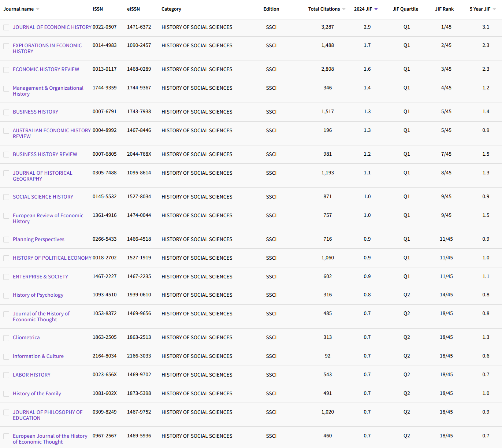
Task: Open History of Psychology link
Action: pos(38,295)
